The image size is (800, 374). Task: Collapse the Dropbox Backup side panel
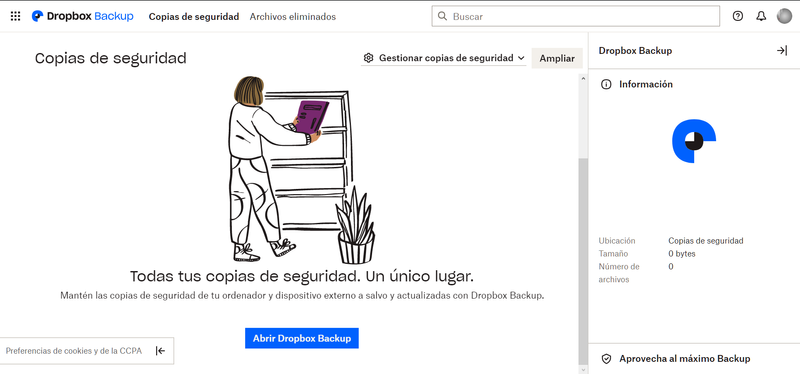click(x=782, y=51)
